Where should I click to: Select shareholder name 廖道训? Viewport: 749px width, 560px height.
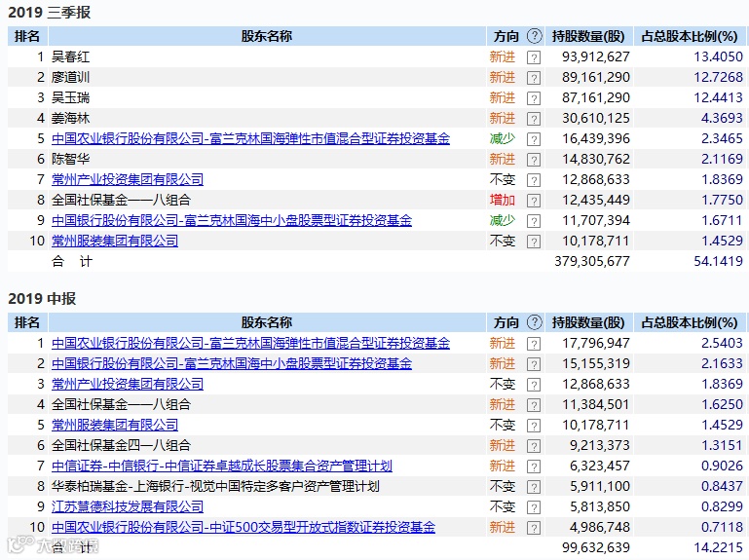coord(71,77)
